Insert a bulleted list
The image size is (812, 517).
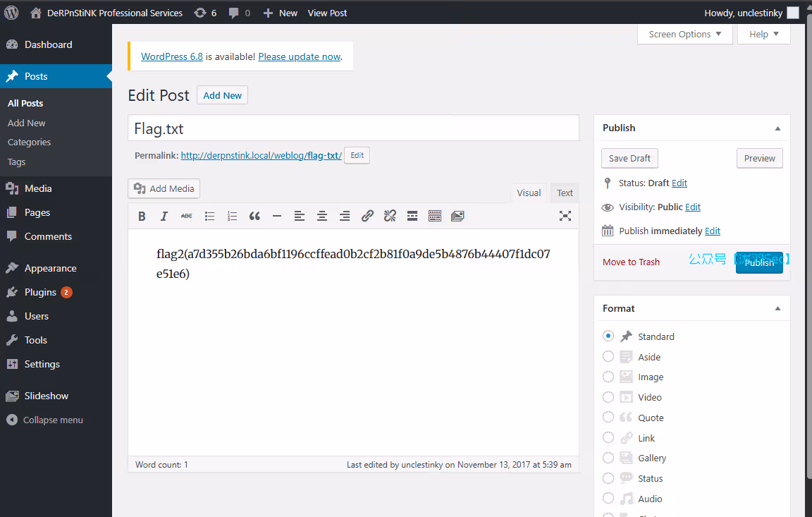click(x=209, y=217)
